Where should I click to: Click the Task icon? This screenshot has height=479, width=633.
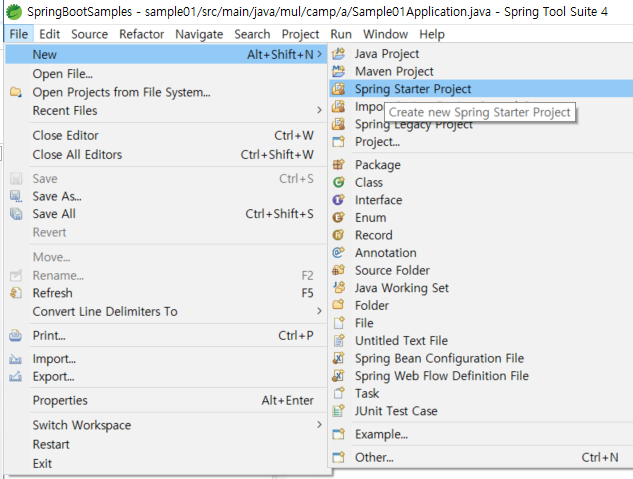[x=338, y=393]
